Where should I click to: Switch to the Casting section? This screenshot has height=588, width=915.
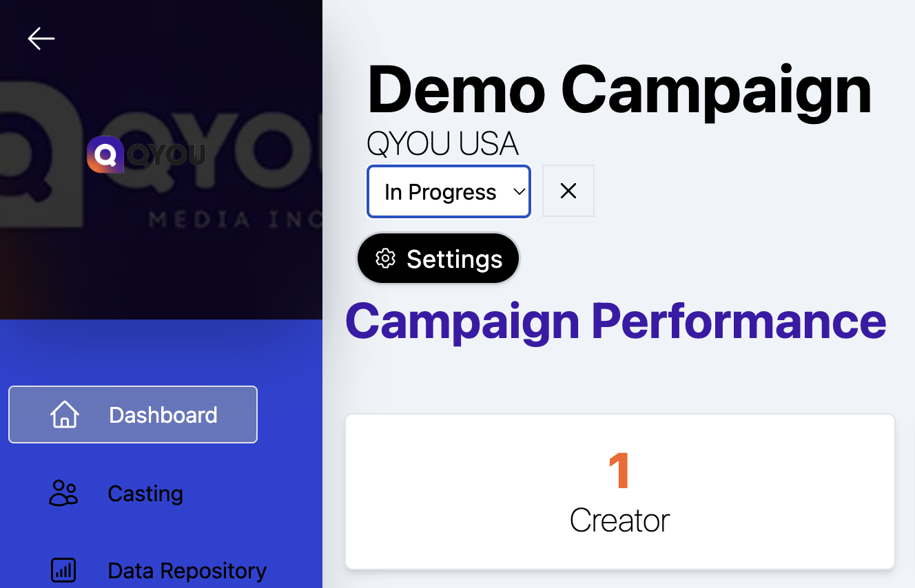pos(145,493)
